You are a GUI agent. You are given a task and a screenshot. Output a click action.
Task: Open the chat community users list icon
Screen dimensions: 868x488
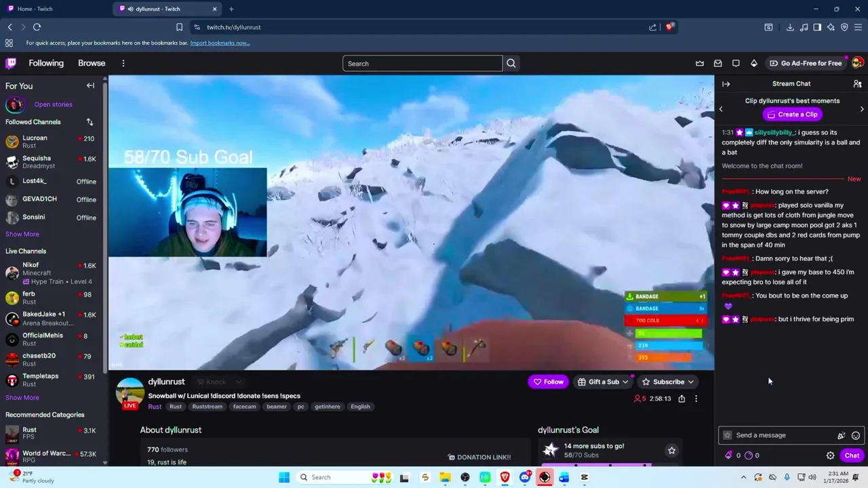click(x=857, y=84)
